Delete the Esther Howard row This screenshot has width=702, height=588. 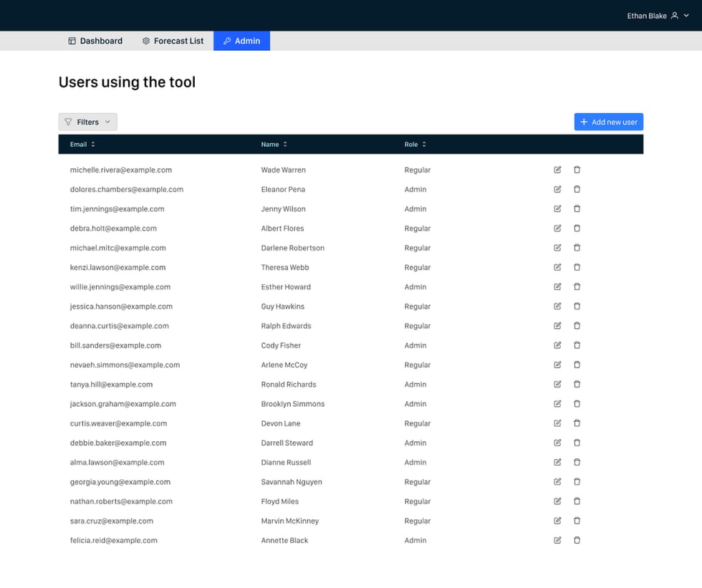pyautogui.click(x=577, y=287)
